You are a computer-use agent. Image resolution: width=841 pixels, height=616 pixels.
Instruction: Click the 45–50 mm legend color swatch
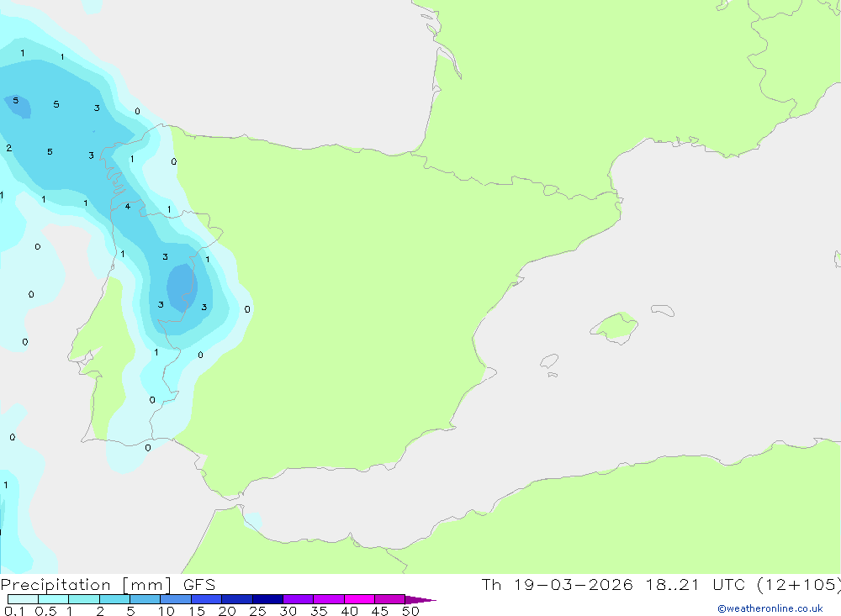(389, 599)
